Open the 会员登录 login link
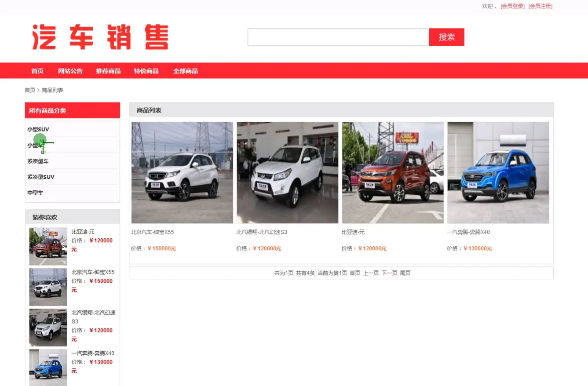The height and width of the screenshot is (386, 588). click(512, 6)
